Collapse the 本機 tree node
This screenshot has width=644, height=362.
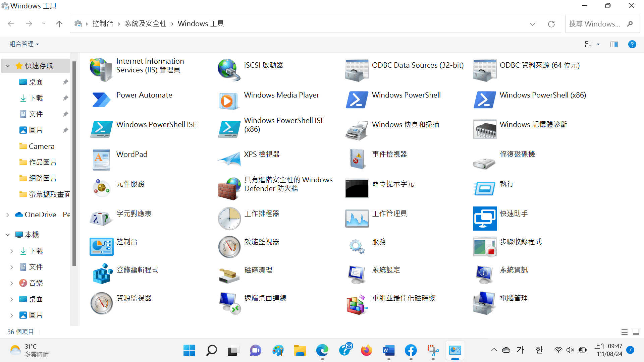(x=8, y=235)
